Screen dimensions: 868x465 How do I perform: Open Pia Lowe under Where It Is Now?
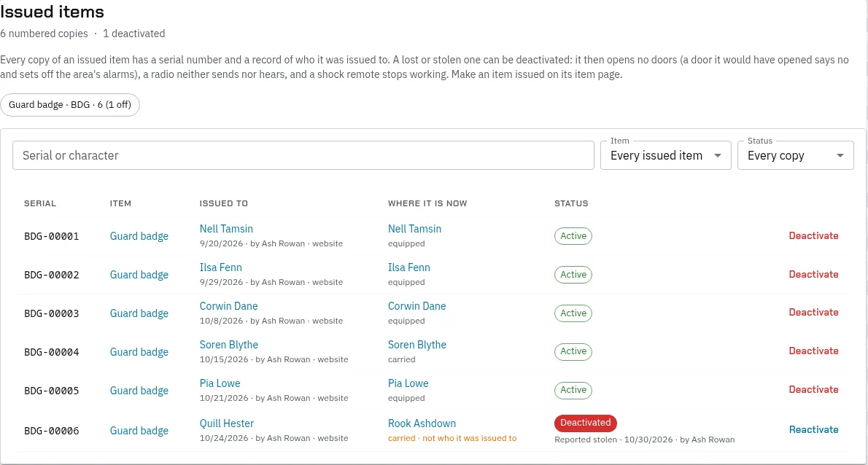408,383
